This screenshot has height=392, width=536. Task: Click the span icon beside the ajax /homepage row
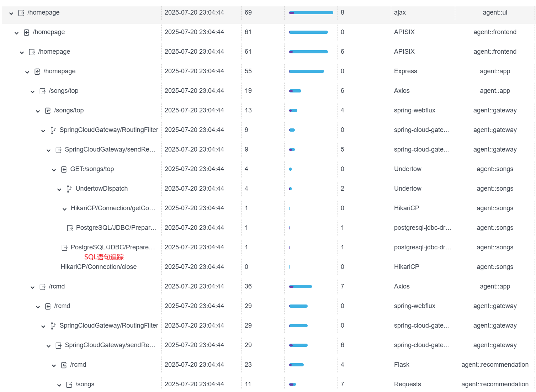(x=21, y=13)
